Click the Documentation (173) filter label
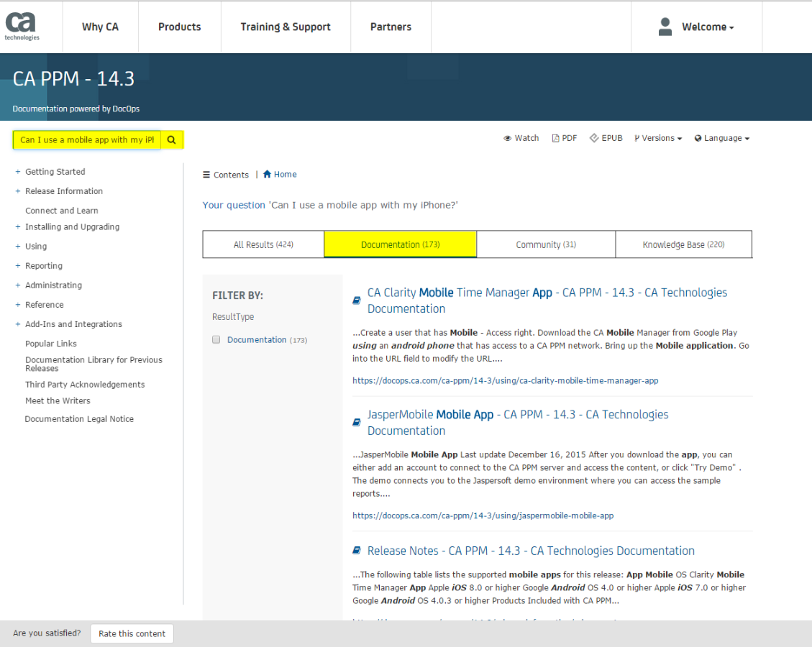 (x=268, y=339)
